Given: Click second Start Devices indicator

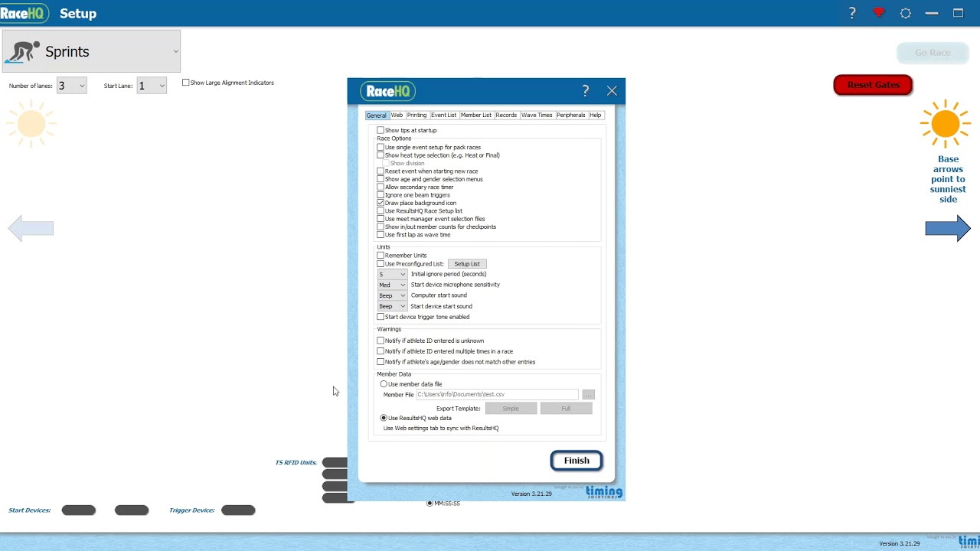Looking at the screenshot, I should point(132,510).
